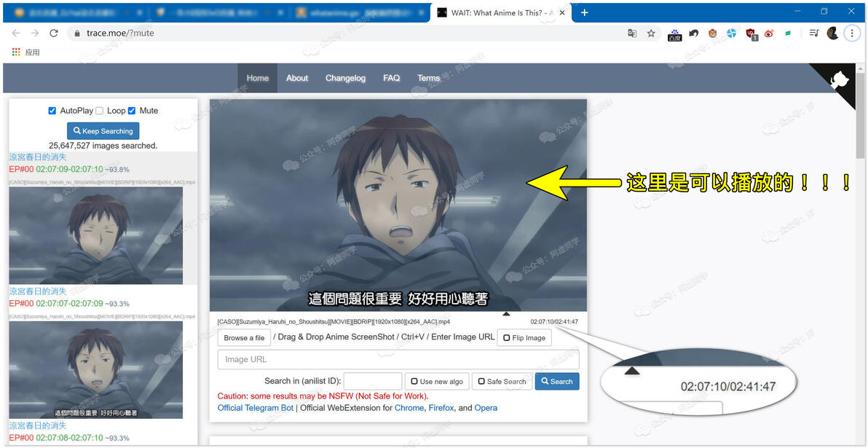Click the Browse a file button

(x=244, y=338)
